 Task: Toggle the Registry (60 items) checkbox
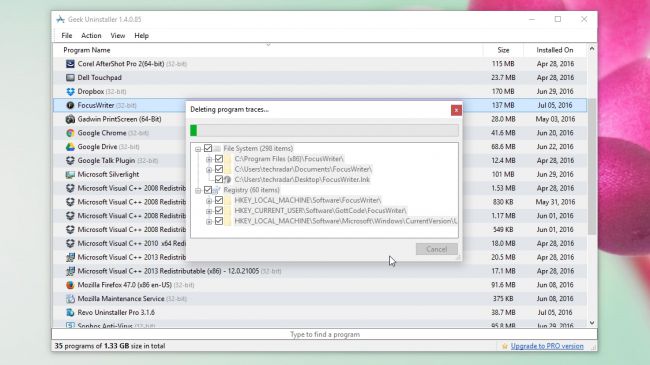208,190
